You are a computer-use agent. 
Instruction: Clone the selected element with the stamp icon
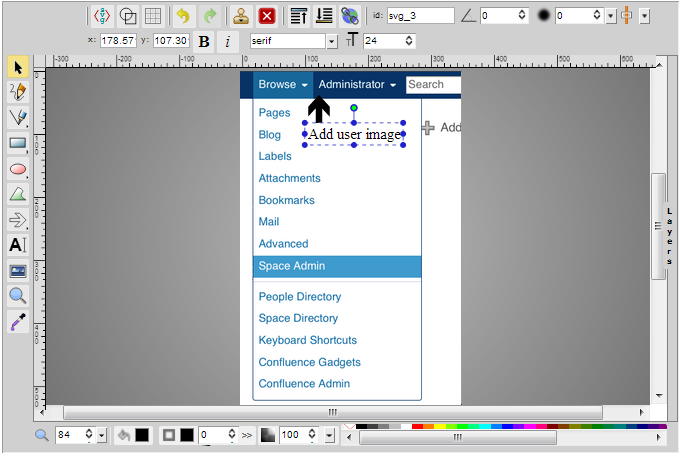(241, 16)
